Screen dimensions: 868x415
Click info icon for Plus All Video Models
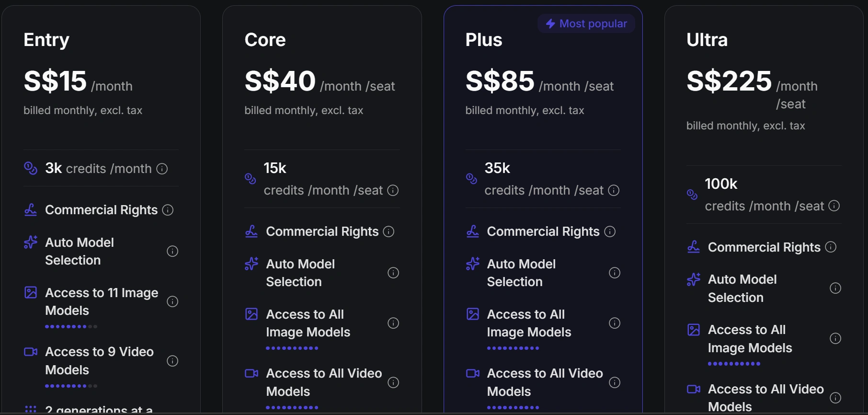(x=614, y=382)
